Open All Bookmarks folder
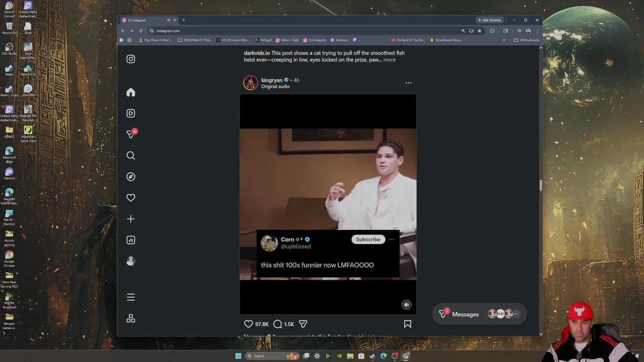Image resolution: width=644 pixels, height=362 pixels. pyautogui.click(x=526, y=40)
